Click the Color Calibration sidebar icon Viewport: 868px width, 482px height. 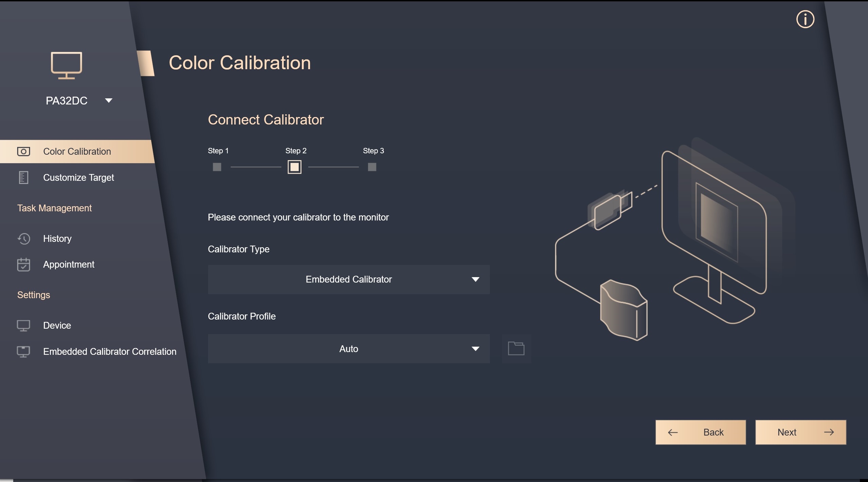(x=23, y=150)
